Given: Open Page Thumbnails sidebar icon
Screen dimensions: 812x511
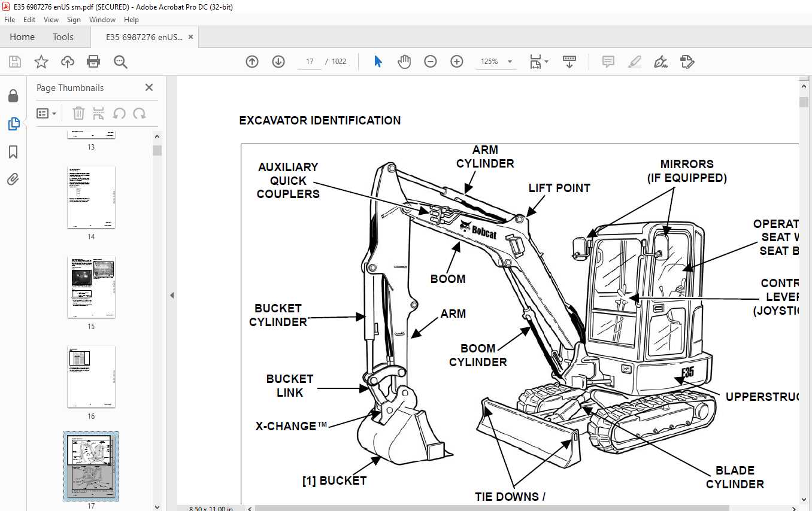Looking at the screenshot, I should pyautogui.click(x=13, y=124).
